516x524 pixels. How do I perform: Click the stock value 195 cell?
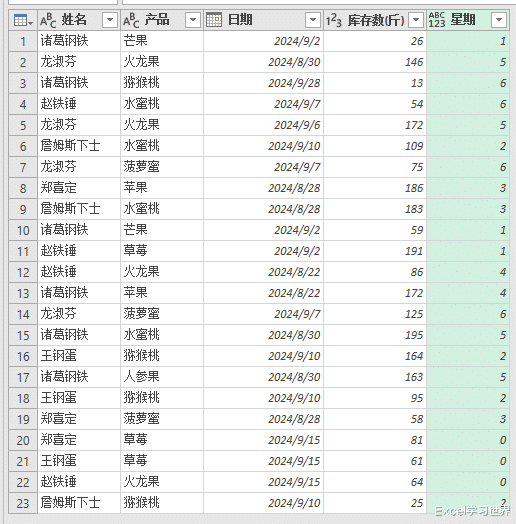click(x=375, y=335)
